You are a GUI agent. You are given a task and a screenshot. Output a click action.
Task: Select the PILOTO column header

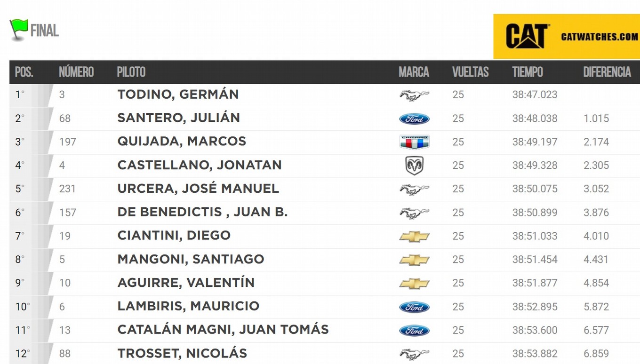(x=131, y=72)
